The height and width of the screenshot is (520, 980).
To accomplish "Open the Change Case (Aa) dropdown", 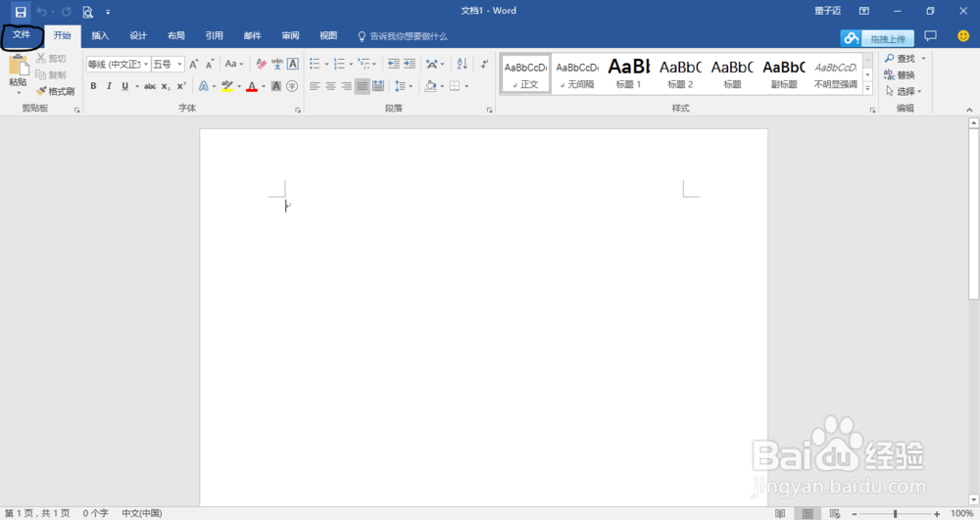I will click(x=234, y=64).
